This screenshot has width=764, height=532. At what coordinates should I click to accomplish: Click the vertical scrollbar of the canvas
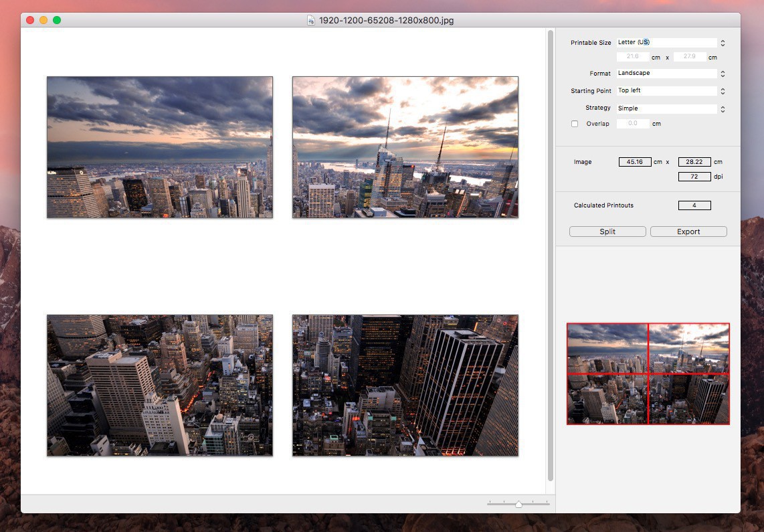tap(551, 254)
